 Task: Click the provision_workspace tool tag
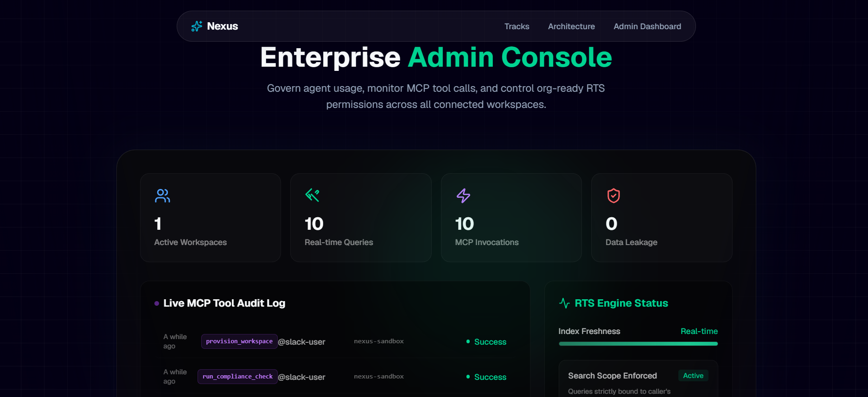239,341
